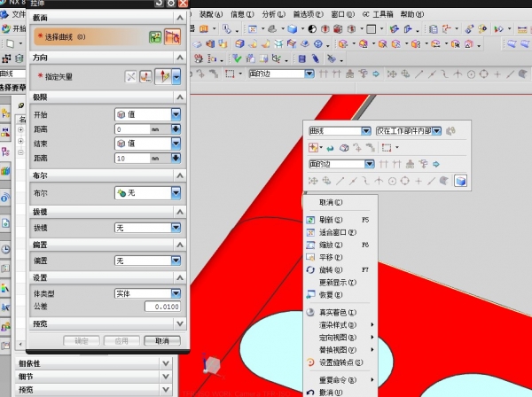
Task: Open the 首选项 menu
Action: (x=309, y=14)
